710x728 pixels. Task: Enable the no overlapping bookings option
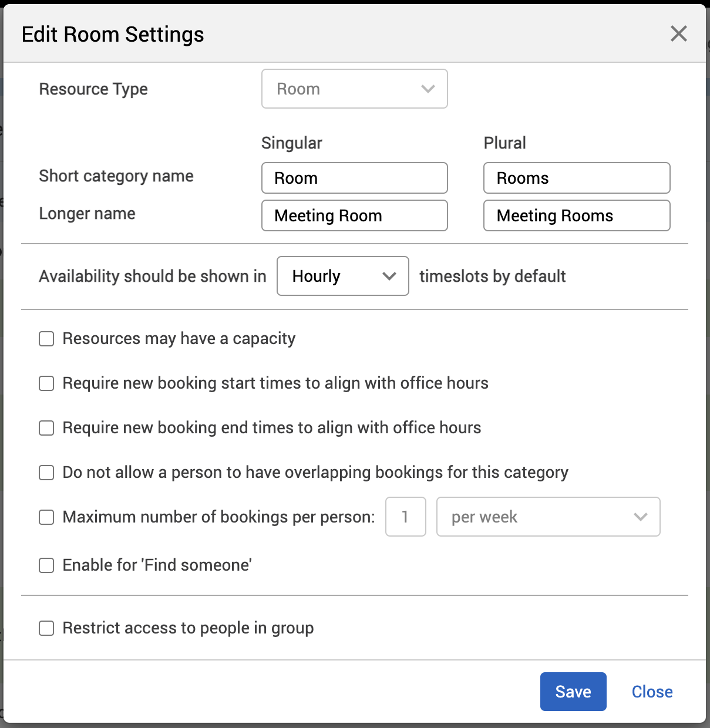pos(46,473)
